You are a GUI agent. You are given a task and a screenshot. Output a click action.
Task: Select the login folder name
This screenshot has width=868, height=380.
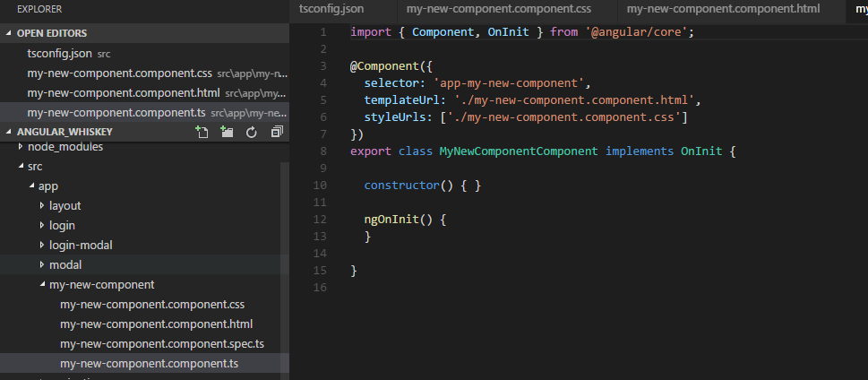pos(62,226)
